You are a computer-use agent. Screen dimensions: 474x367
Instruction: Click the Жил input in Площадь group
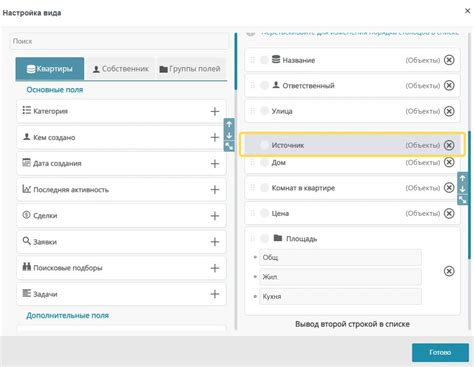click(x=340, y=277)
